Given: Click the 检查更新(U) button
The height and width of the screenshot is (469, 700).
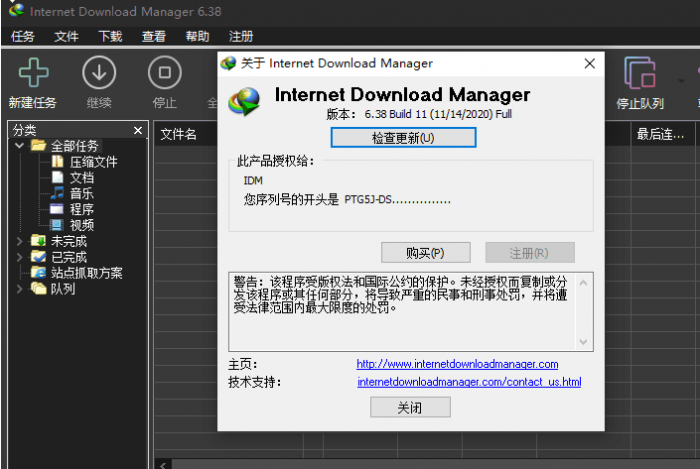Looking at the screenshot, I should click(x=403, y=137).
